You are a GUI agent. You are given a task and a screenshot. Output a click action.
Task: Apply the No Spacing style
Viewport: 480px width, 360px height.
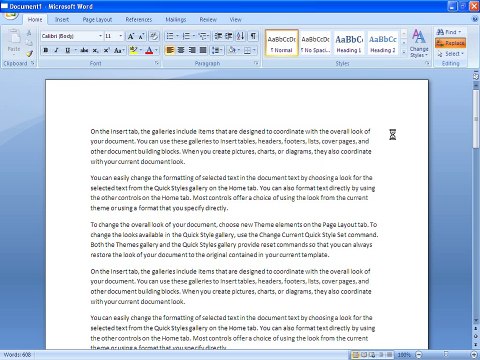[x=315, y=43]
